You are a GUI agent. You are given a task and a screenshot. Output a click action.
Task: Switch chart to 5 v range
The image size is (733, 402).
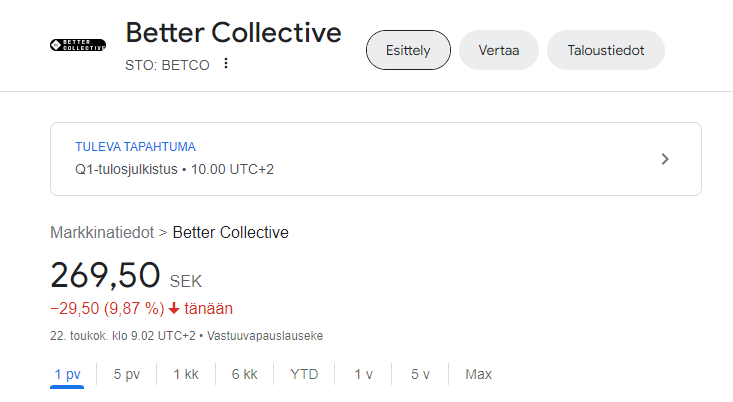tap(420, 374)
